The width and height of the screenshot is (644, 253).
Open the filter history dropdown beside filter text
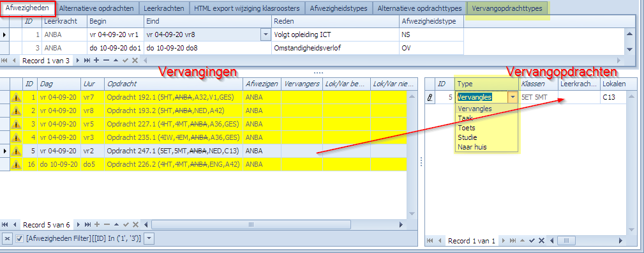pos(149,238)
